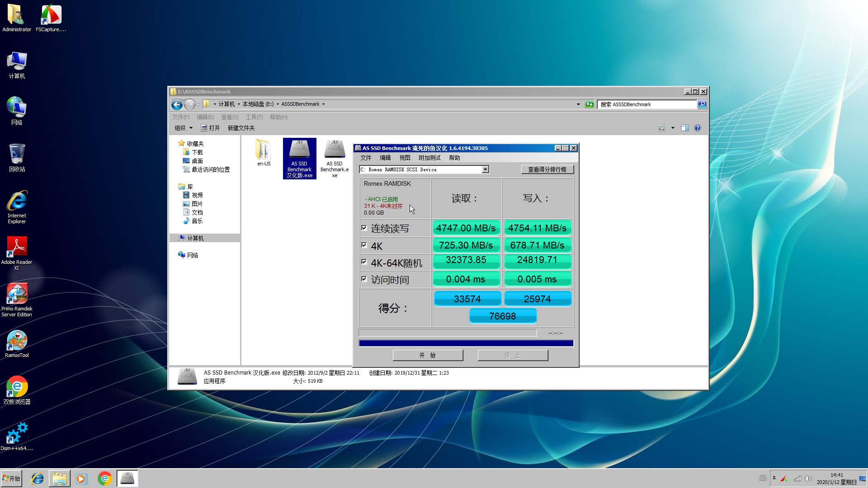Uncheck the 访问时间 test checkbox

pos(364,279)
